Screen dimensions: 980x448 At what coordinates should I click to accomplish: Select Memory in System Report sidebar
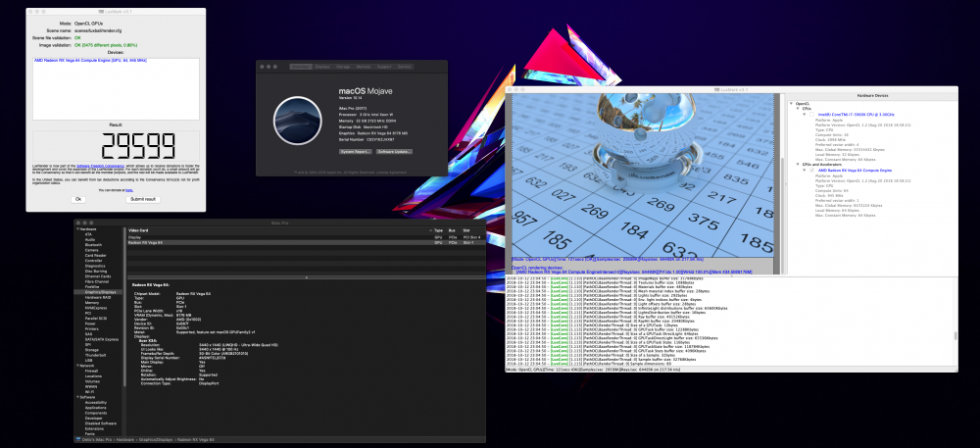[91, 302]
